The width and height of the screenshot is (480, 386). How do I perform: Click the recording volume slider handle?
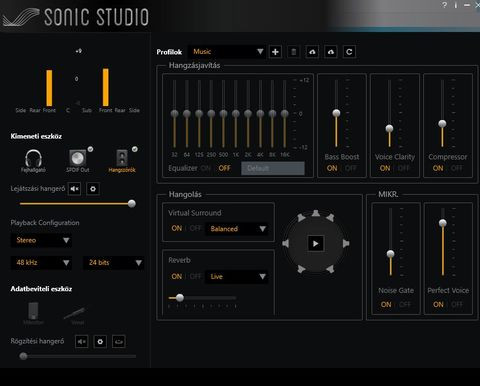tap(23, 356)
